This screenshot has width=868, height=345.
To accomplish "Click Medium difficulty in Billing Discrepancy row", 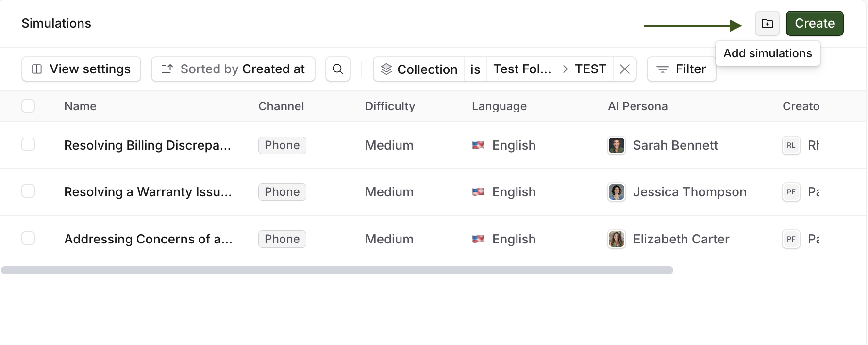I will 389,145.
